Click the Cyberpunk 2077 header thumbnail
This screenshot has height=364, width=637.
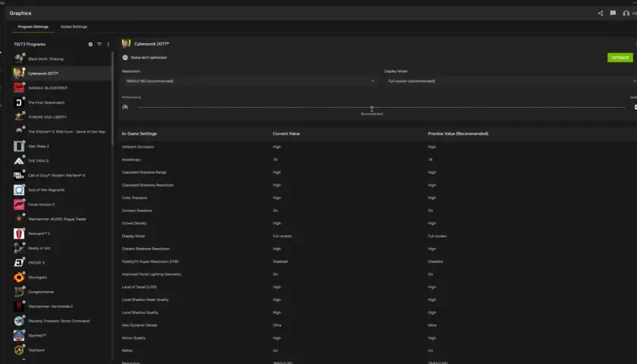click(x=126, y=43)
